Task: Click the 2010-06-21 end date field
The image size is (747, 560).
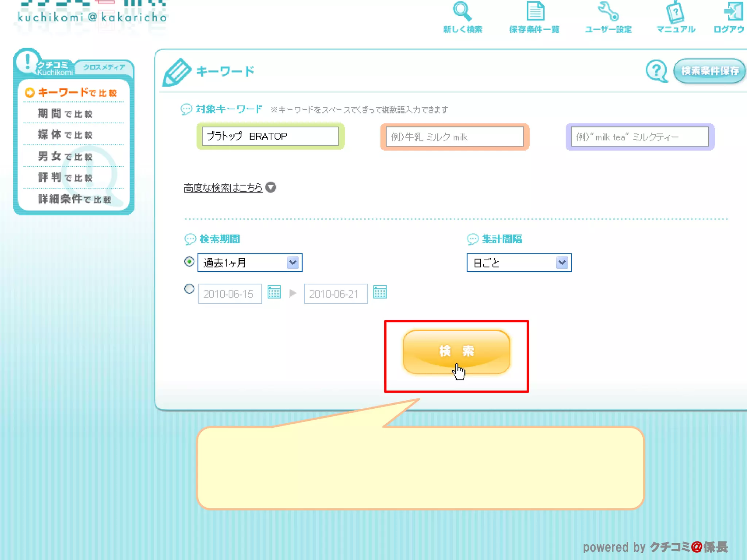Action: click(x=336, y=293)
